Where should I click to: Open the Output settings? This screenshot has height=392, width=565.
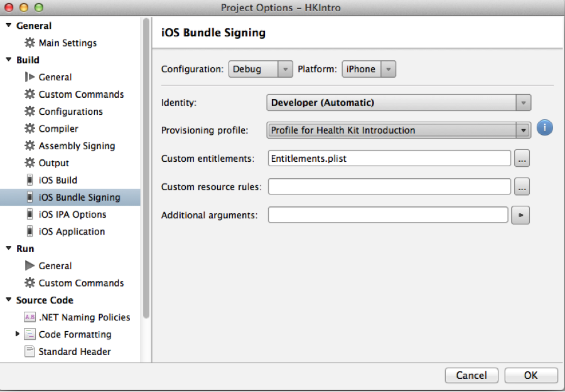(54, 163)
